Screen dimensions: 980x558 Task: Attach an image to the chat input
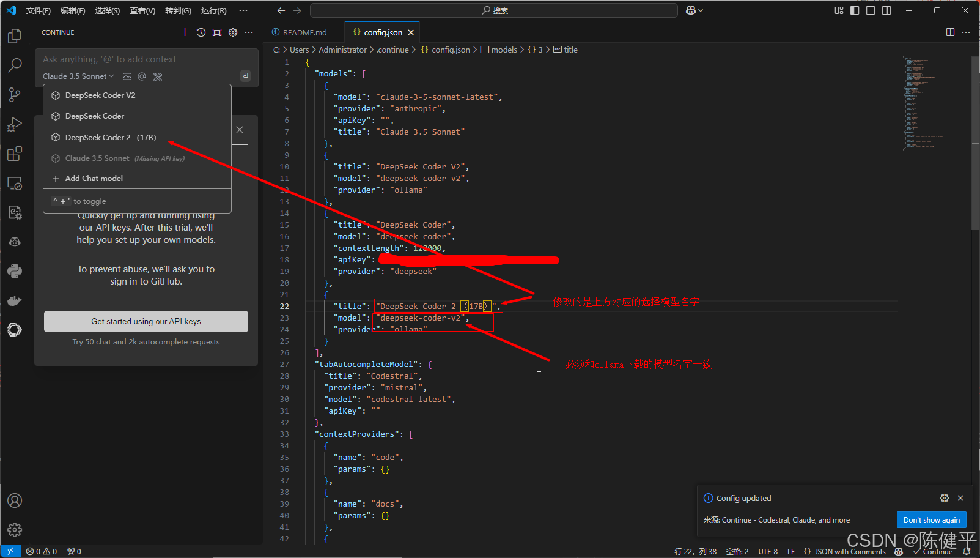[x=127, y=76]
